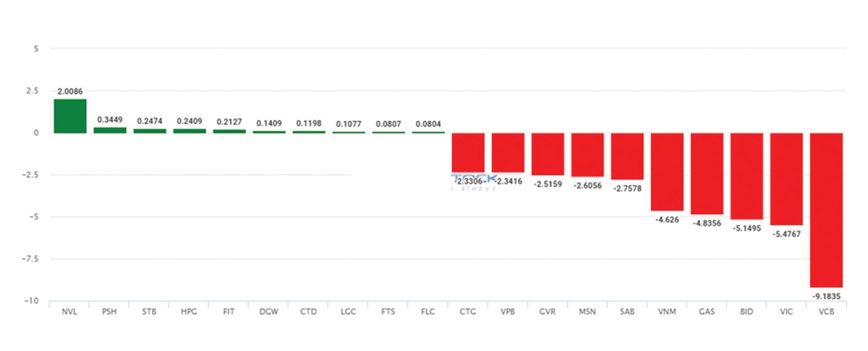Select the red VNM bar
The image size is (868, 351).
click(667, 172)
